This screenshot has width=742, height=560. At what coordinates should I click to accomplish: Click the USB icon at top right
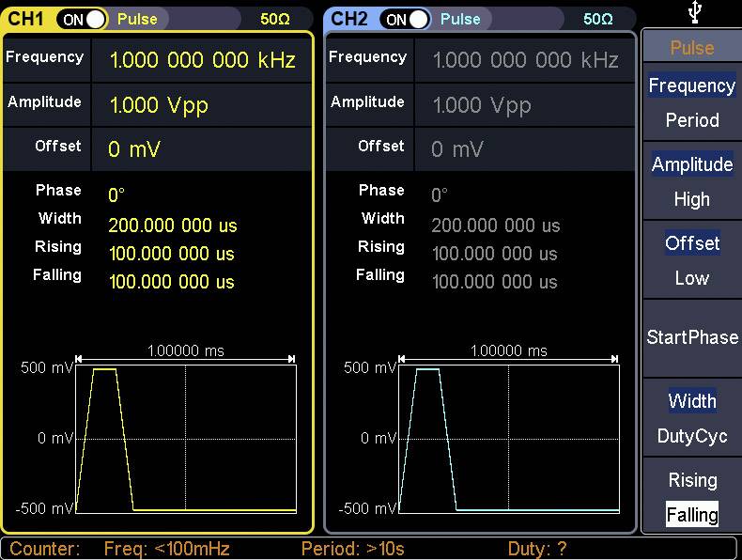point(691,13)
